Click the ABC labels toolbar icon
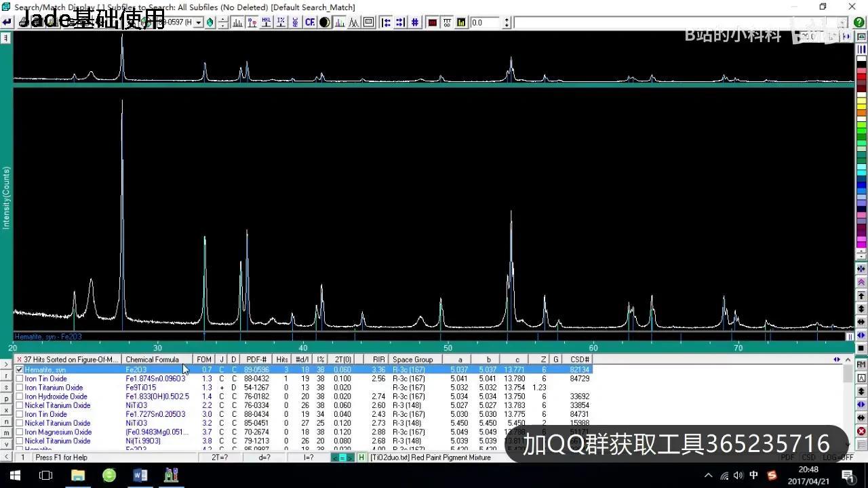This screenshot has height=488, width=868. [296, 22]
